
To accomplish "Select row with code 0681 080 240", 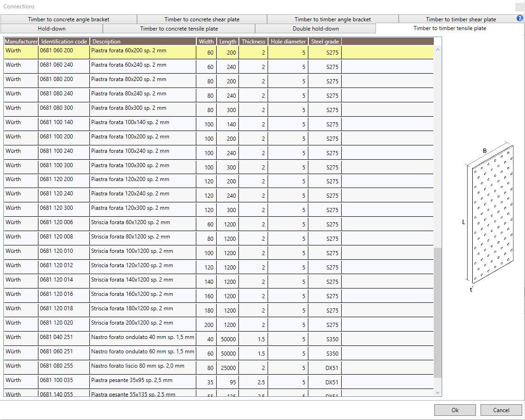I will point(219,95).
